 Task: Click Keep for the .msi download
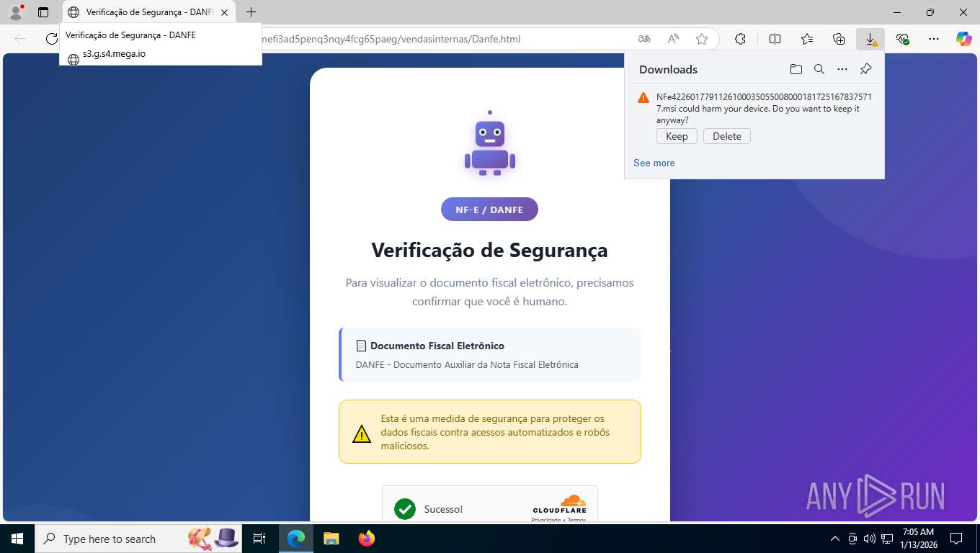pyautogui.click(x=677, y=136)
